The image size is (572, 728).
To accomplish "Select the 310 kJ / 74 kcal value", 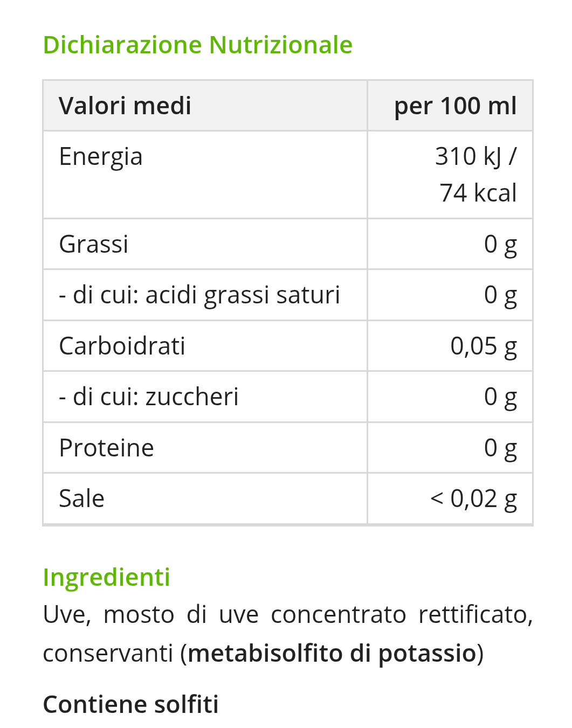I will click(x=476, y=174).
